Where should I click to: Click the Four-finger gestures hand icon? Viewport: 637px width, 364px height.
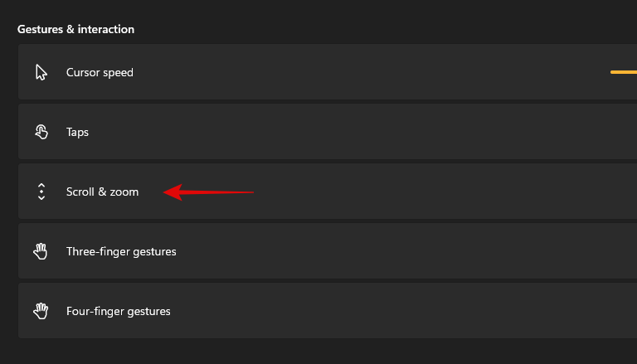pyautogui.click(x=41, y=311)
